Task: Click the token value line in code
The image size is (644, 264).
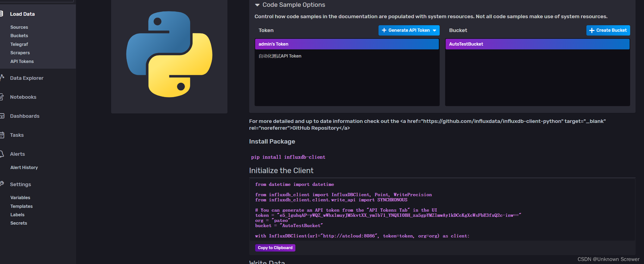Action: coord(388,215)
